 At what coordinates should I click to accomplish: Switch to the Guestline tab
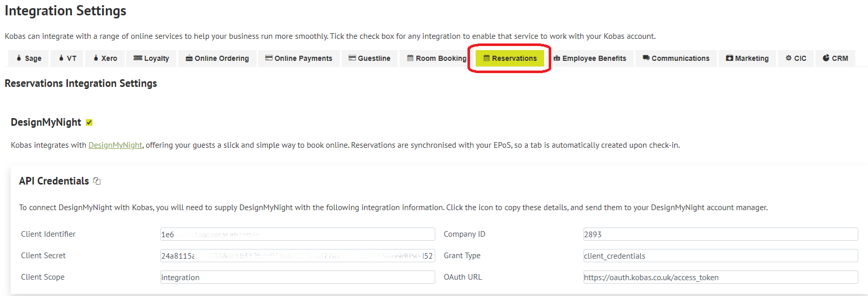tap(369, 58)
